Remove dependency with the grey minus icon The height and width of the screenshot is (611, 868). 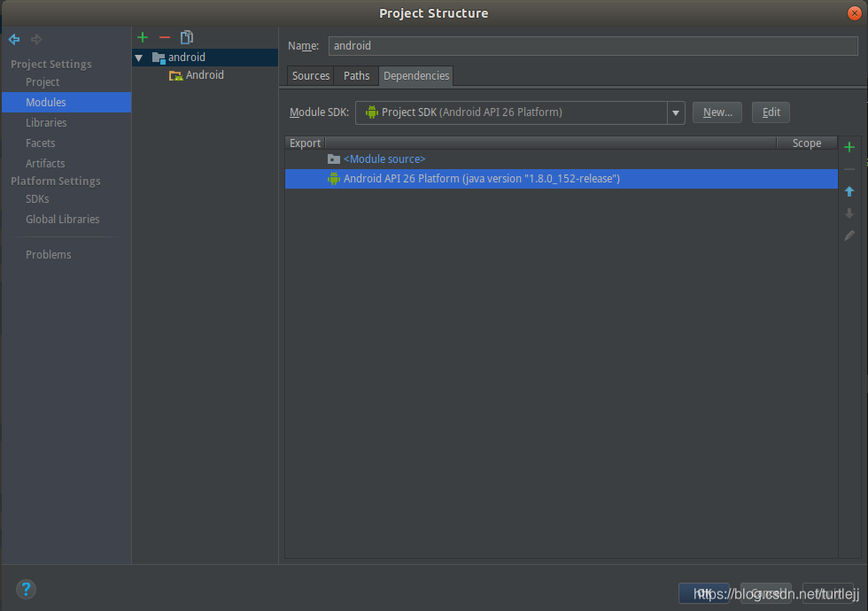coord(849,169)
